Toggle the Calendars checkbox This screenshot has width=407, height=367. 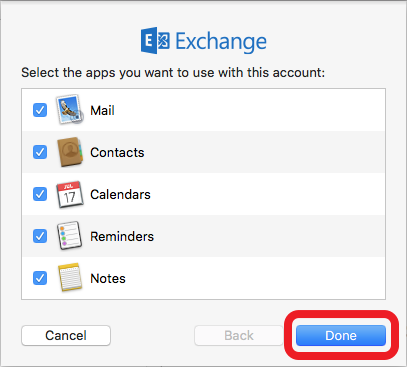coord(40,194)
